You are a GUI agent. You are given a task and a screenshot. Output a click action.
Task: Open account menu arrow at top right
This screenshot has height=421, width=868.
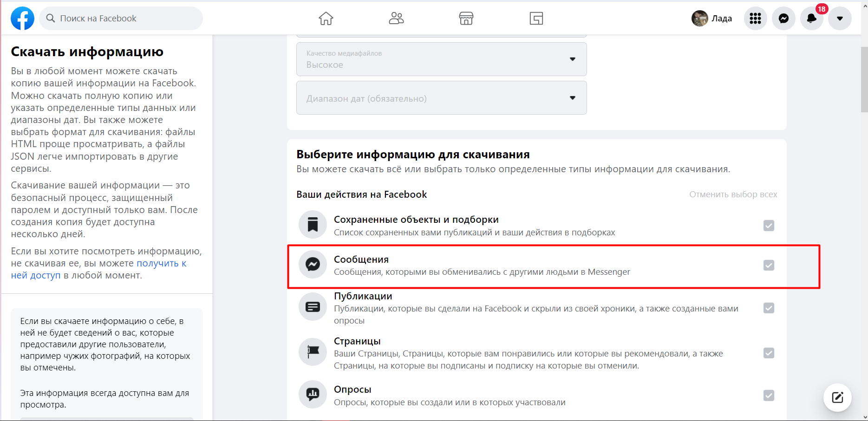coord(840,19)
